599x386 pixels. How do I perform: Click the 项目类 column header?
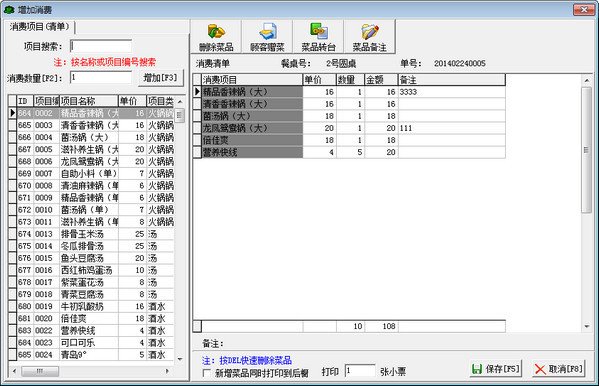point(160,101)
